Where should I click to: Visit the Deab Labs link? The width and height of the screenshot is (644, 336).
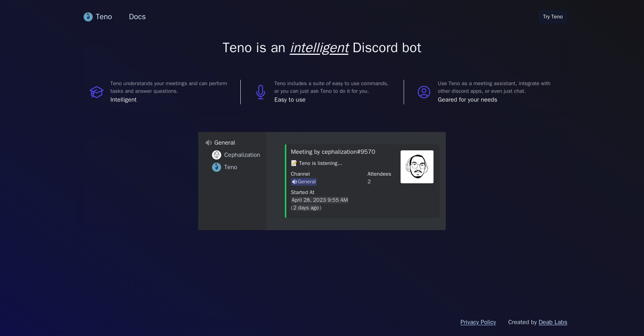(x=553, y=322)
